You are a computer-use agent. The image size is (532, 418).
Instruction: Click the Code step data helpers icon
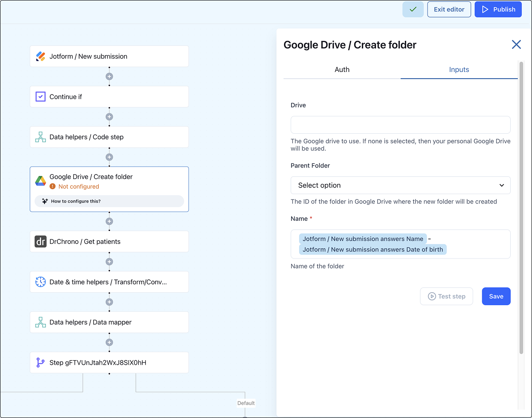(41, 137)
